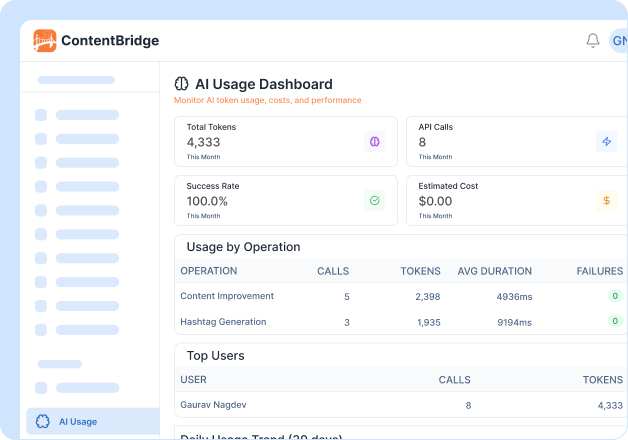This screenshot has height=440, width=628.
Task: Click the FAILURES column header
Action: [x=600, y=271]
